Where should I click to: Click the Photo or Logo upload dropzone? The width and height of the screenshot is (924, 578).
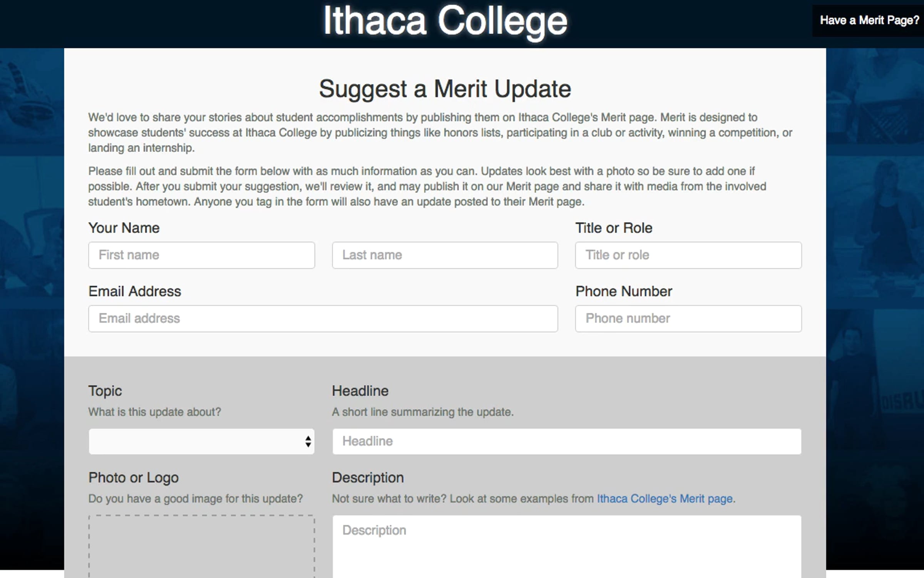[202, 546]
